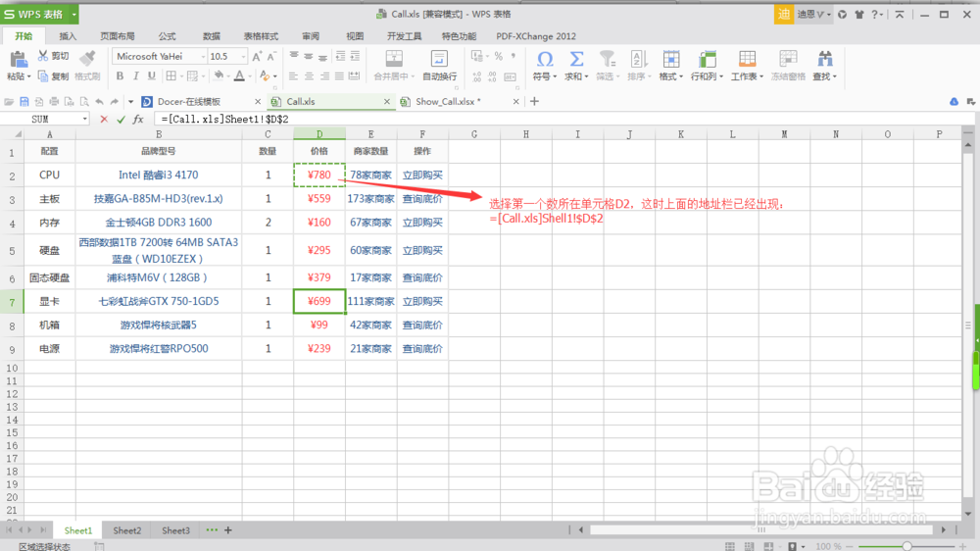Click the Worksheet icon

(747, 59)
